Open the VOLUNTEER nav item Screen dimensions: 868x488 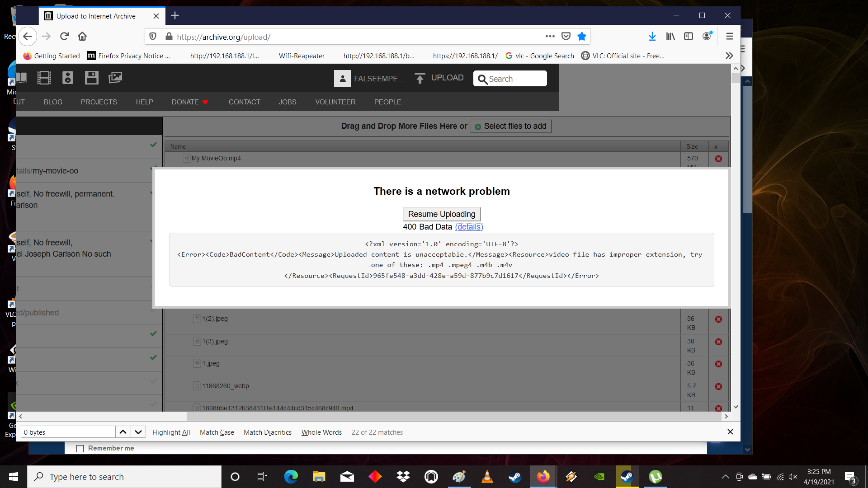(x=335, y=102)
